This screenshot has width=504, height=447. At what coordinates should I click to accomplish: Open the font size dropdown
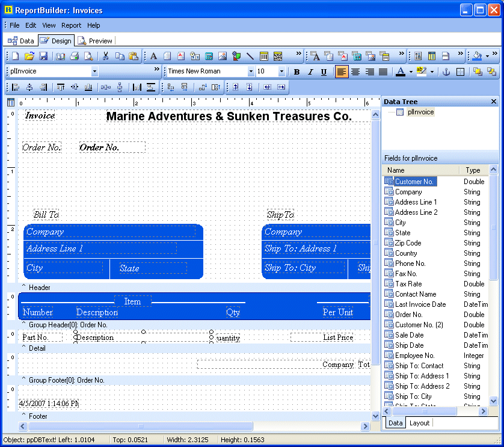[281, 72]
